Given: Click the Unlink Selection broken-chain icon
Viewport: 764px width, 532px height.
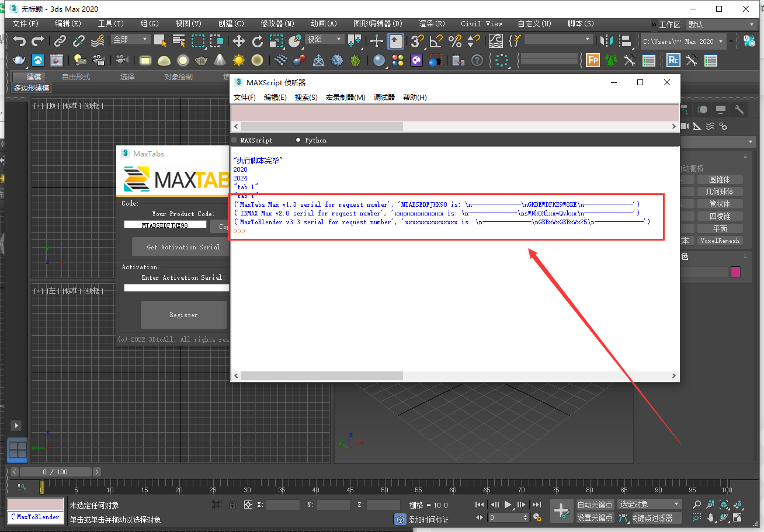Looking at the screenshot, I should tap(79, 41).
